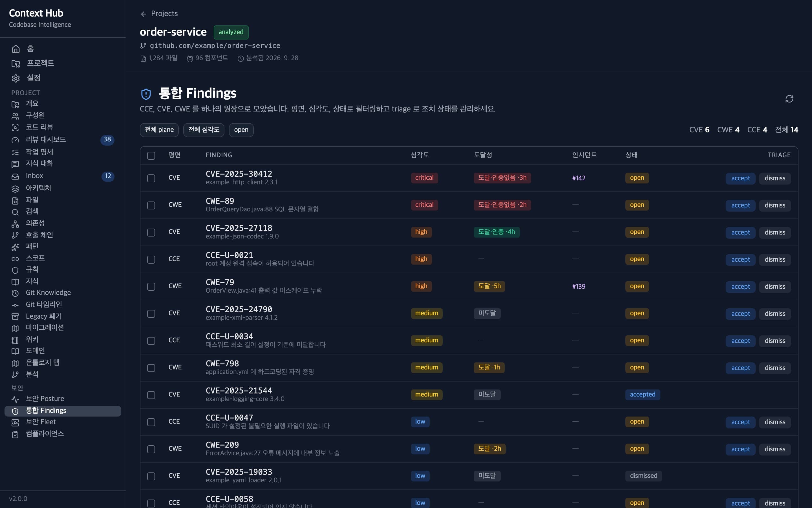Check the CVE-2025-30412 row checkbox

click(151, 178)
